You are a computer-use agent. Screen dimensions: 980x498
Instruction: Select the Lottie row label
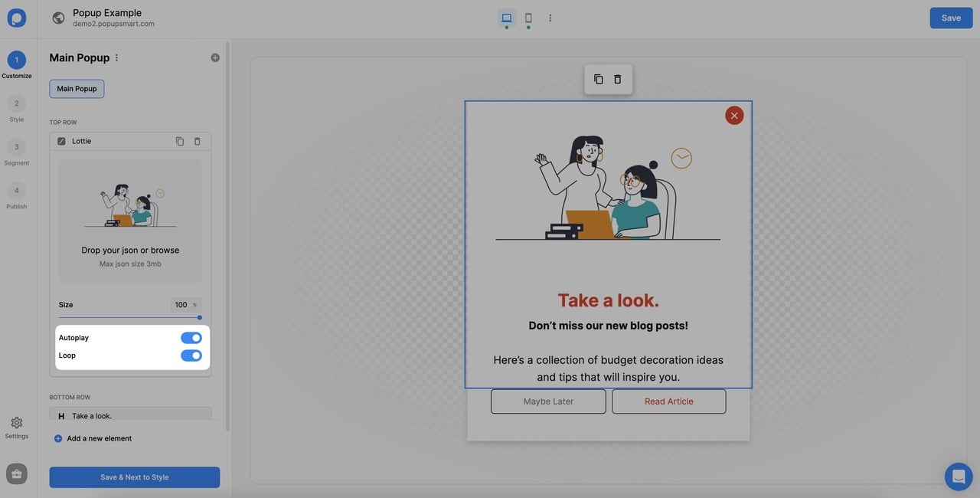pyautogui.click(x=81, y=141)
